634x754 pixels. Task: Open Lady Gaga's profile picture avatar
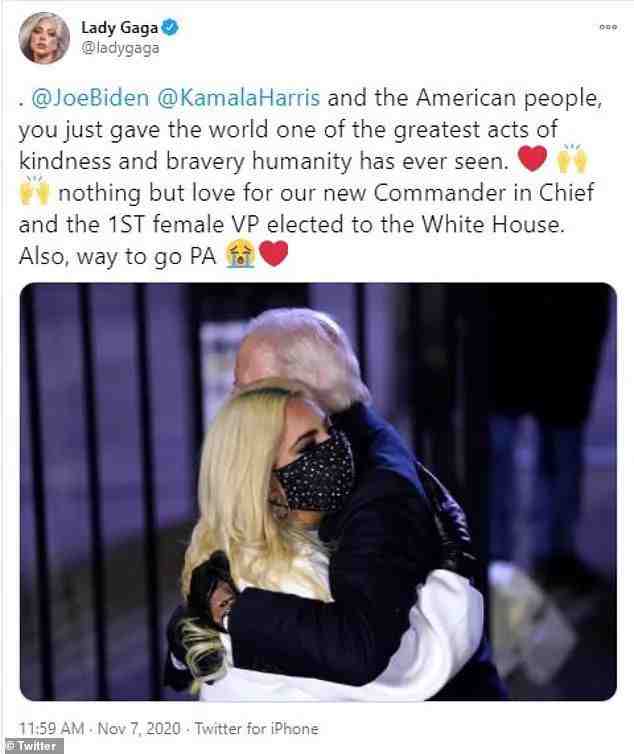(44, 38)
